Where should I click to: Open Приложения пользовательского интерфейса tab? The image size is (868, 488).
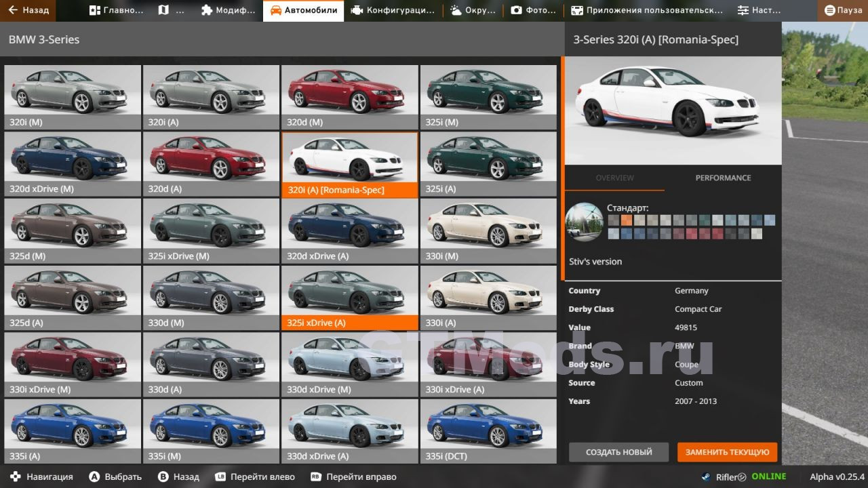click(647, 10)
